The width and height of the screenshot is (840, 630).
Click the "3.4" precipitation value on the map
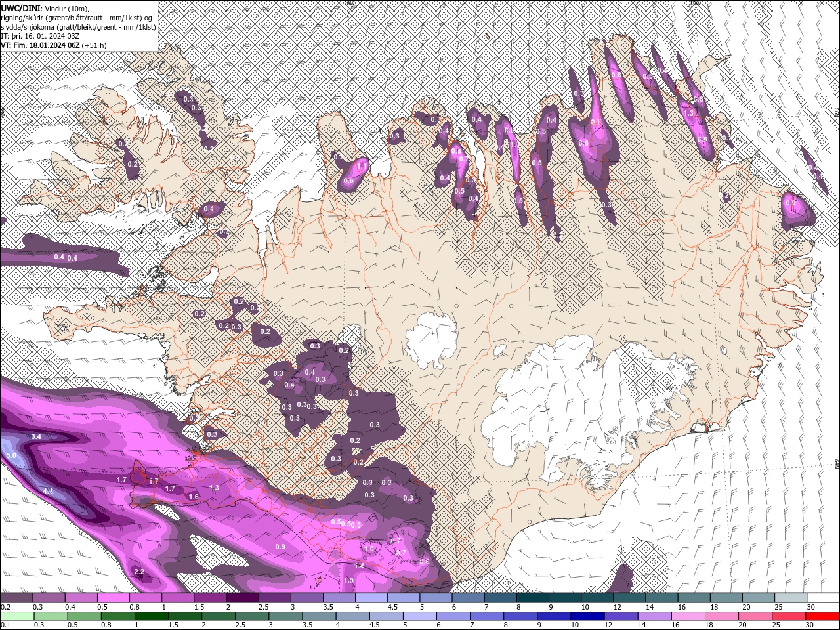36,436
